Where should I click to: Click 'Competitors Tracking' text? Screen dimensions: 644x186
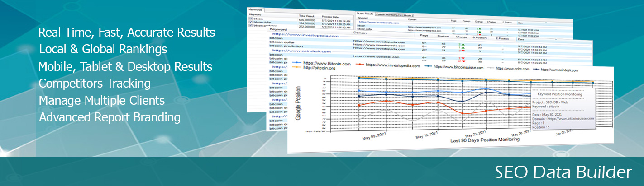coord(95,84)
